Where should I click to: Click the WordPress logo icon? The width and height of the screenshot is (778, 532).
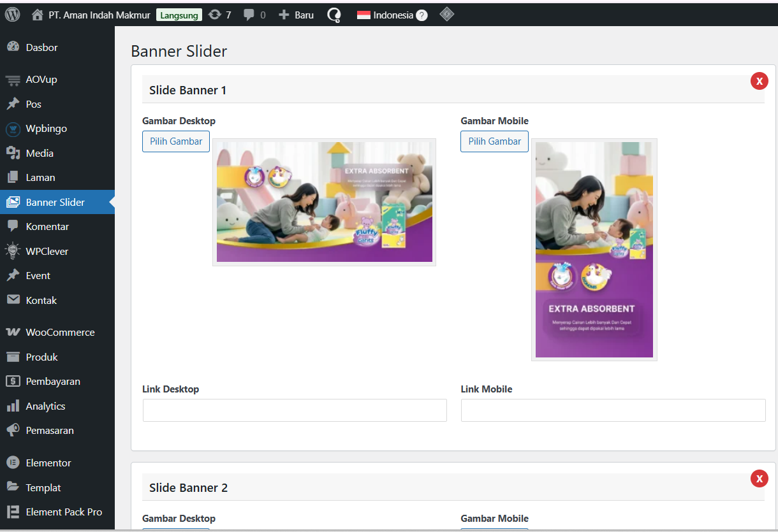13,15
